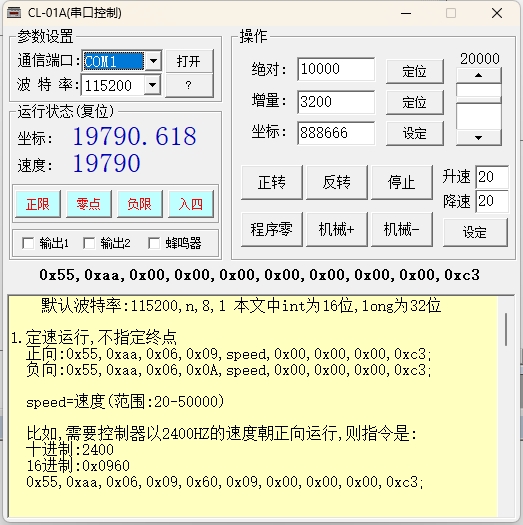Screen dimensions: 523x525
Task: Click the 正向 command line
Action: [229, 354]
